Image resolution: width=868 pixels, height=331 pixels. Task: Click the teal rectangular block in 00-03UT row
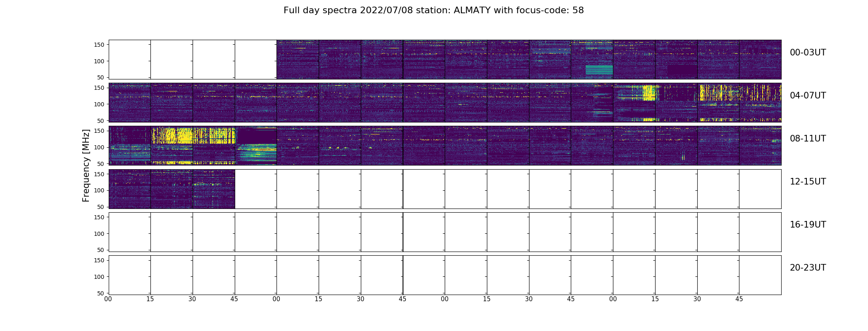pos(599,70)
